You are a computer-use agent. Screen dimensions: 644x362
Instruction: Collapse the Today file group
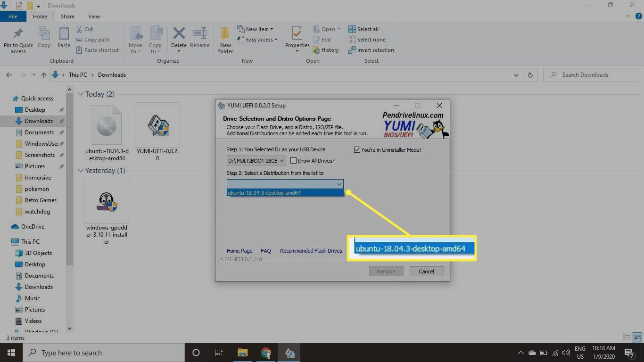81,94
